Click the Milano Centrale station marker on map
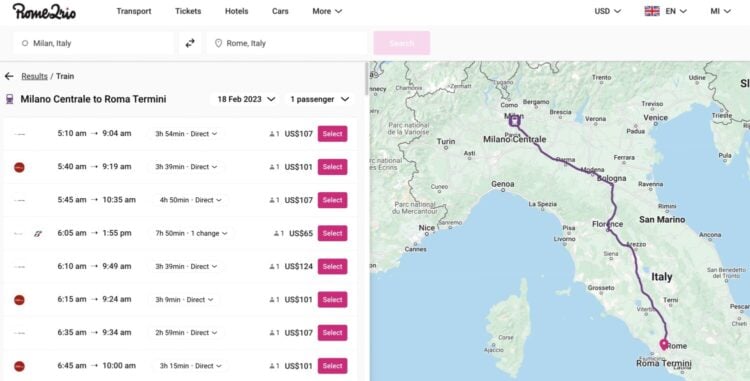 514,121
